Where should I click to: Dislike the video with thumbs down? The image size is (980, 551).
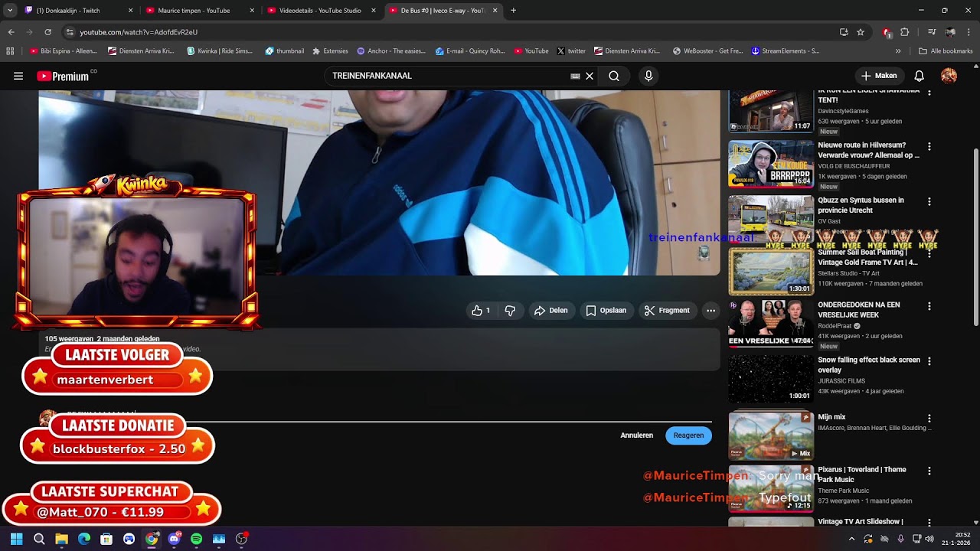510,311
